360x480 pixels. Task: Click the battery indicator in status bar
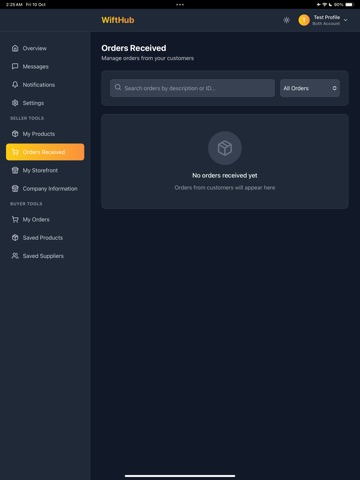349,4
